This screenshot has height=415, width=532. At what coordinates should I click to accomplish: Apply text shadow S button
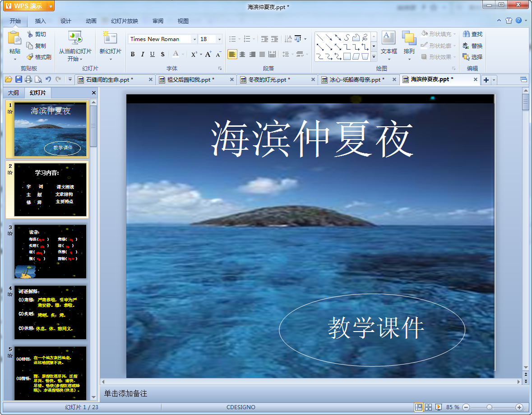162,54
